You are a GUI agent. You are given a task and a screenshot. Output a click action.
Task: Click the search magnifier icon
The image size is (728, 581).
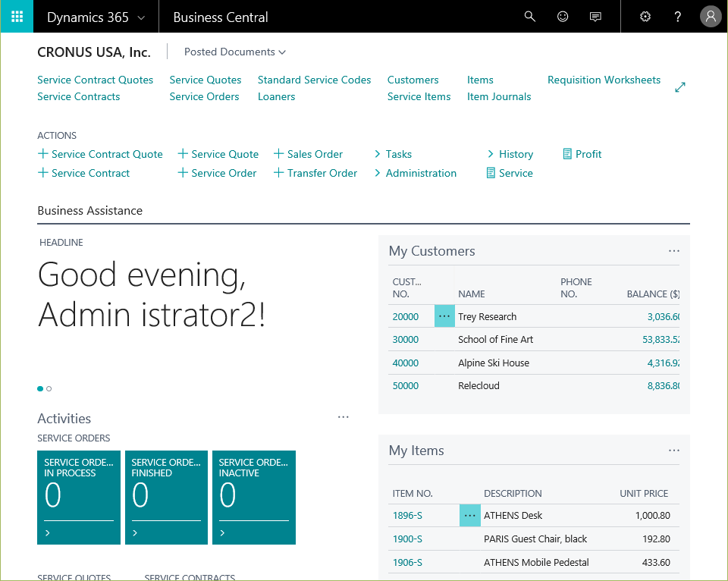coord(530,17)
